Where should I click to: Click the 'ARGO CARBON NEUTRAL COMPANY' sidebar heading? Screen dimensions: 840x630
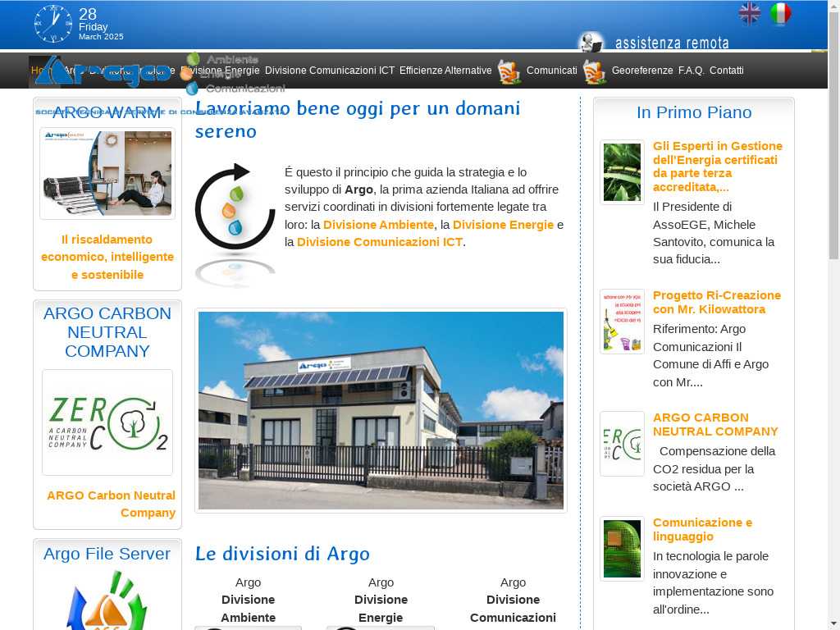point(107,332)
